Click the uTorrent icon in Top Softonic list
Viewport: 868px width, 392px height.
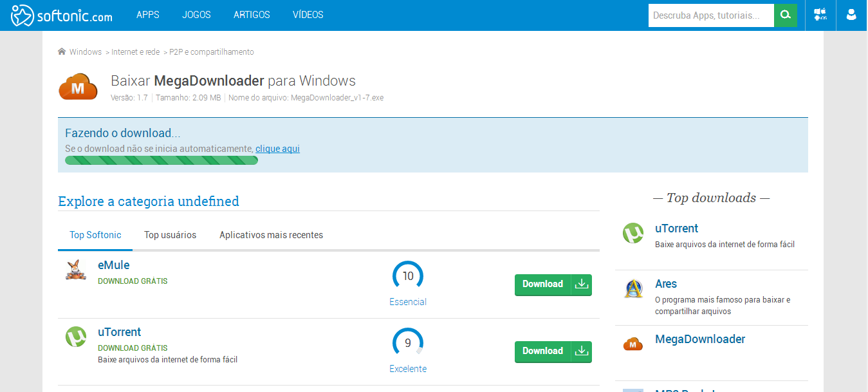76,337
